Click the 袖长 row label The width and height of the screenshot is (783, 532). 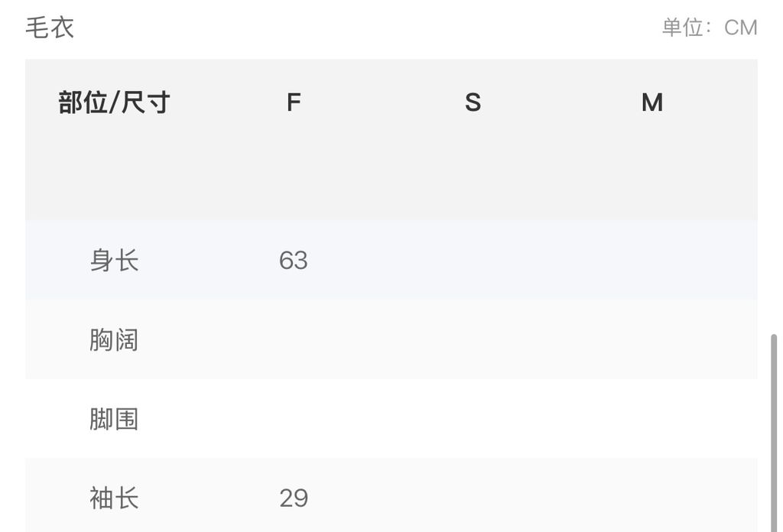pyautogui.click(x=114, y=498)
